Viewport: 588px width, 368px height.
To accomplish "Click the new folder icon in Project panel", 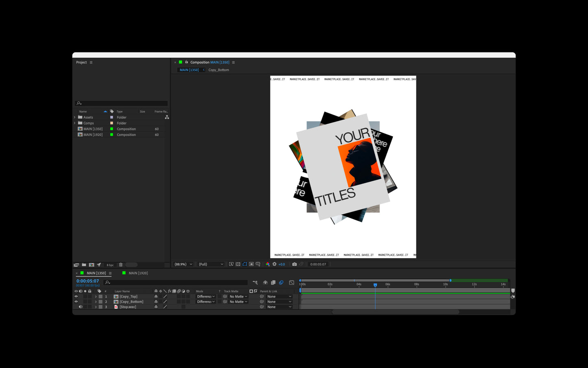I will 84,265.
